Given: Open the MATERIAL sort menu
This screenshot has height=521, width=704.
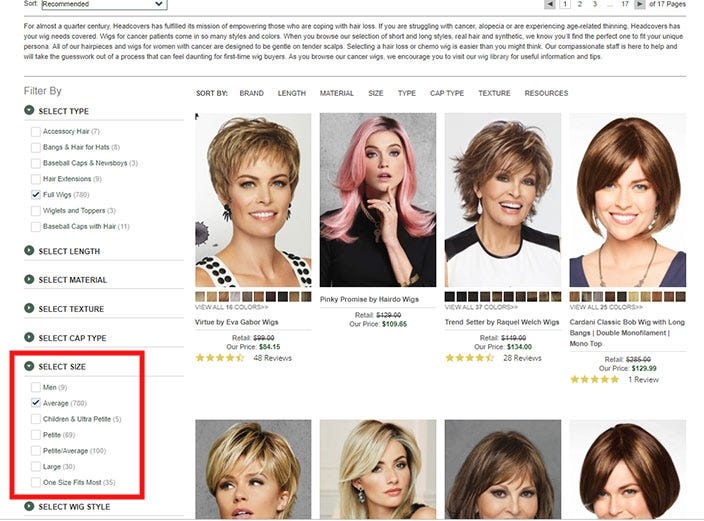Looking at the screenshot, I should coord(337,93).
